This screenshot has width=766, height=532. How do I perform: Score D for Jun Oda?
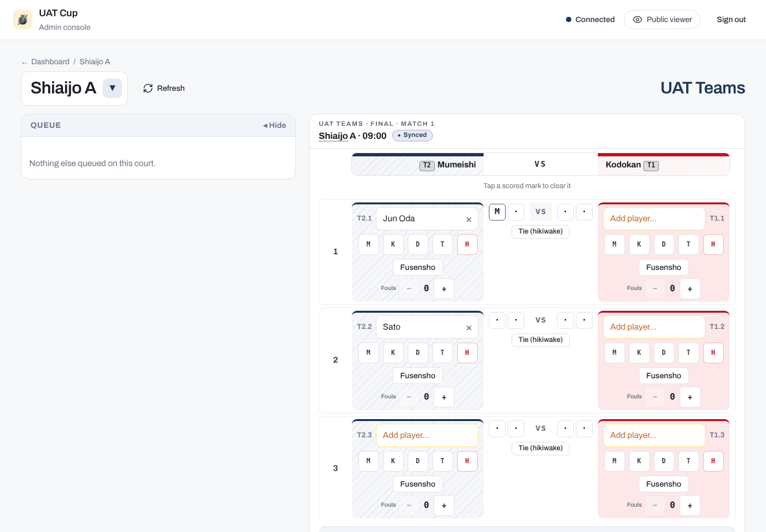417,245
